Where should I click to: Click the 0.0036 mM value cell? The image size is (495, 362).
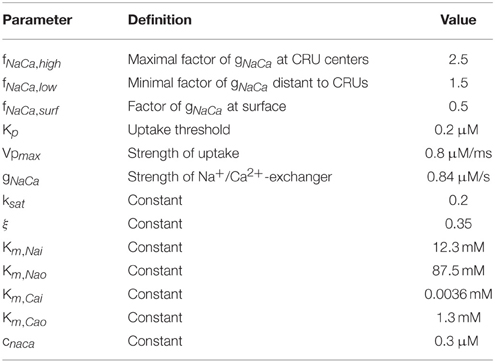(458, 294)
